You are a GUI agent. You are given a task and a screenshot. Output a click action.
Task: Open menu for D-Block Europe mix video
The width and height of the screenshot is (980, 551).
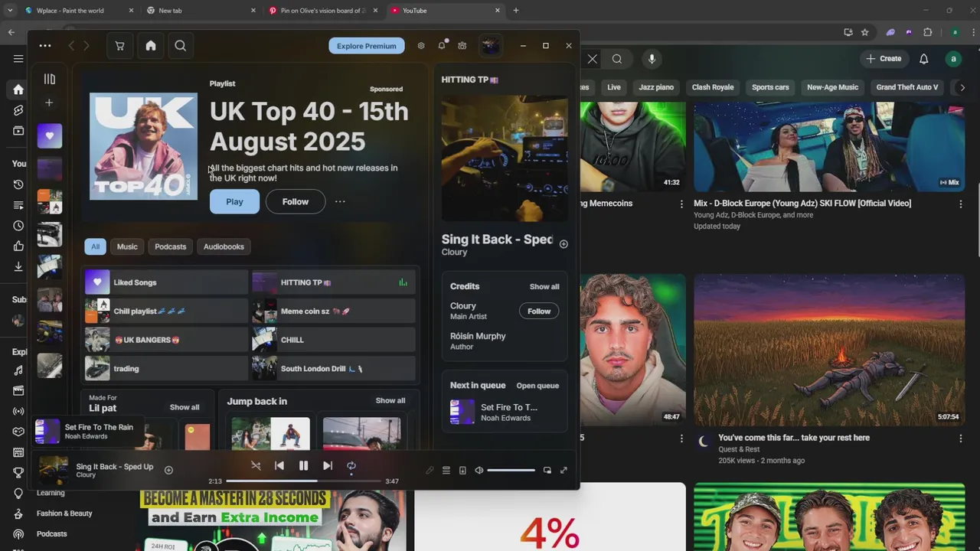click(961, 204)
